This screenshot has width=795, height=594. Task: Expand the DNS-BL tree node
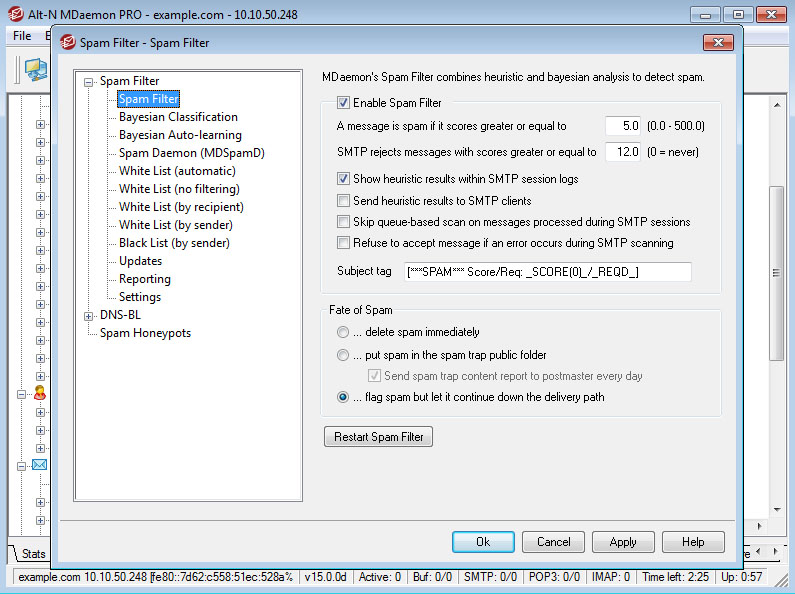coord(89,316)
